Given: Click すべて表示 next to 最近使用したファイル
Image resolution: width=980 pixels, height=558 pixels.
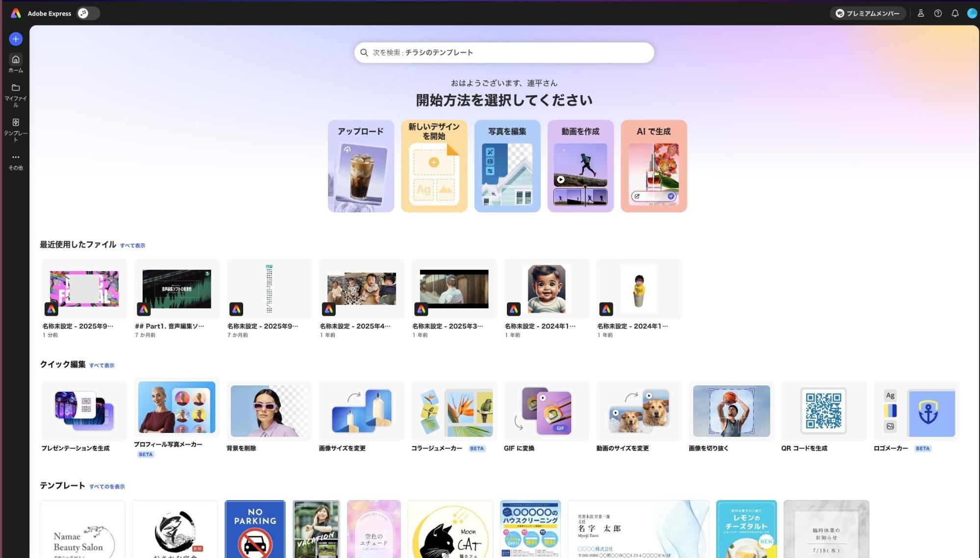Looking at the screenshot, I should click(132, 246).
